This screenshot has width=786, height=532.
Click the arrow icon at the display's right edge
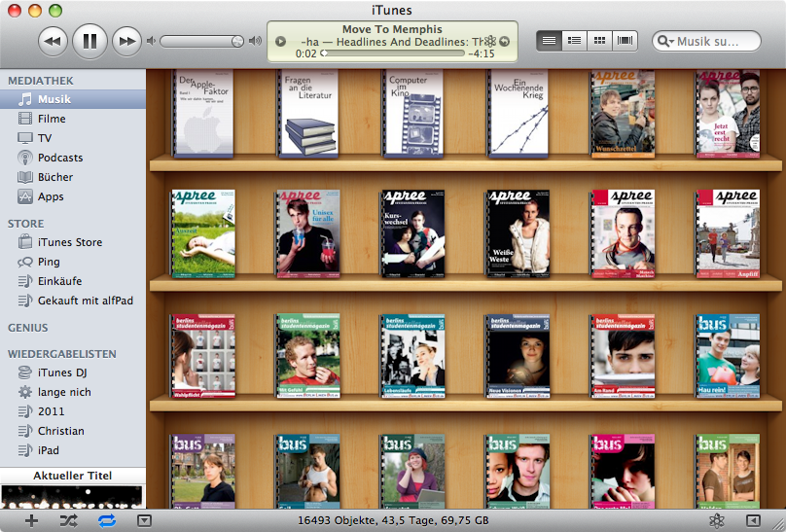[505, 42]
